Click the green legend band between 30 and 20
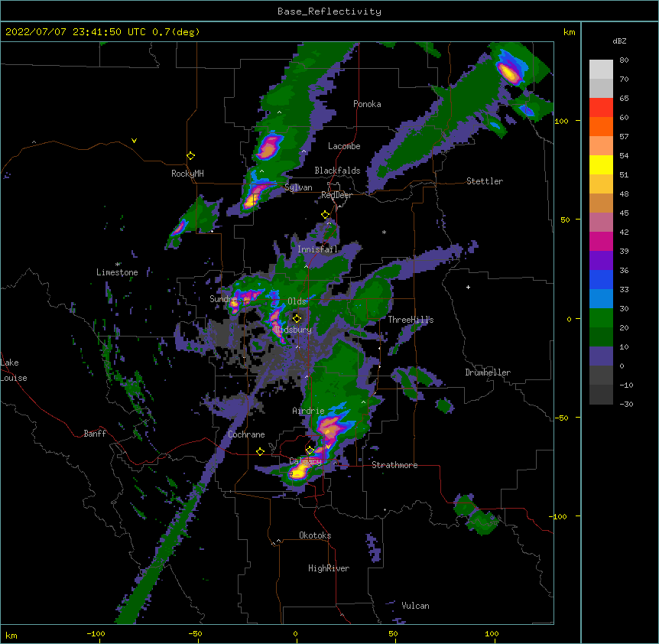Screen dimensions: 659x644 [601, 318]
